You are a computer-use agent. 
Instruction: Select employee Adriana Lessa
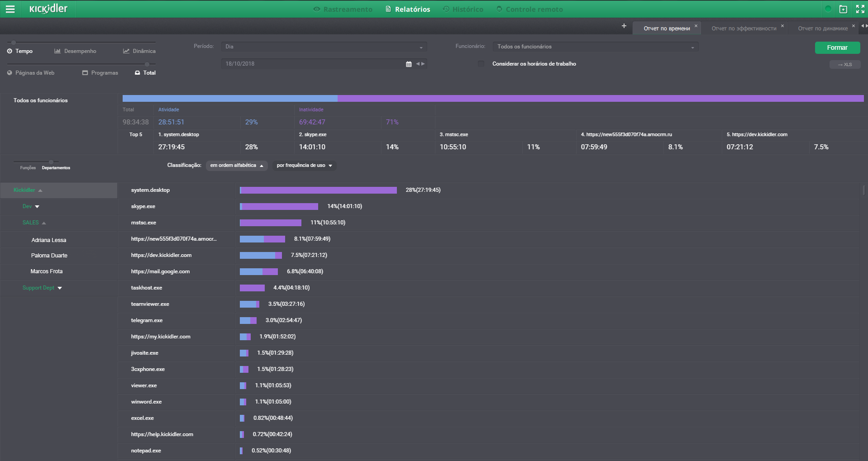[49, 240]
